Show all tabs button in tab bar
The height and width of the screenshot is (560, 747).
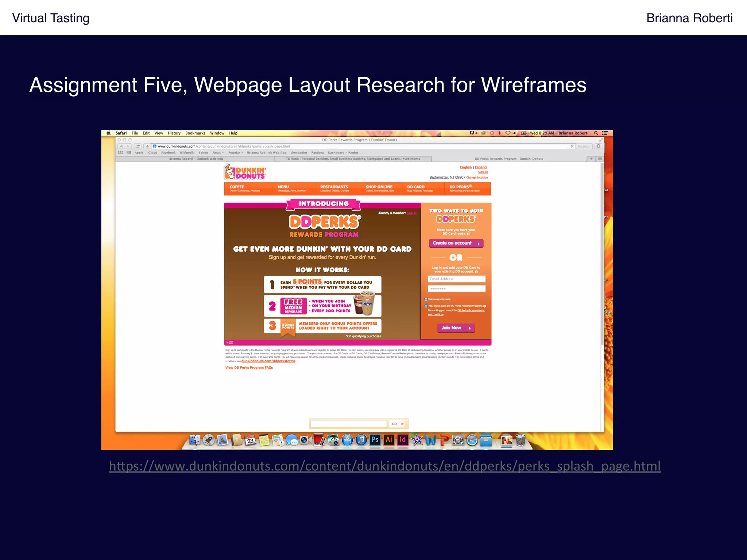[x=600, y=159]
